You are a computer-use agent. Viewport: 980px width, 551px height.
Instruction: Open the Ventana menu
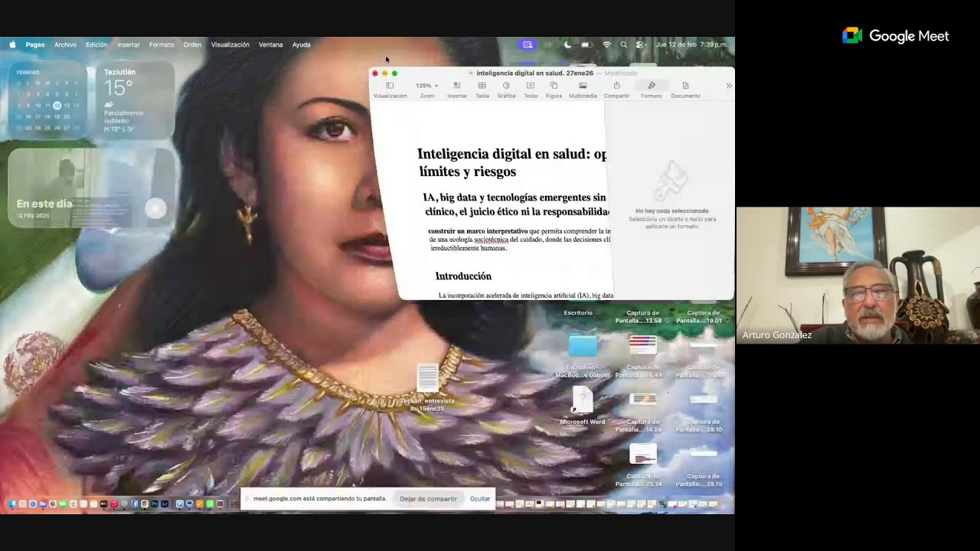270,44
